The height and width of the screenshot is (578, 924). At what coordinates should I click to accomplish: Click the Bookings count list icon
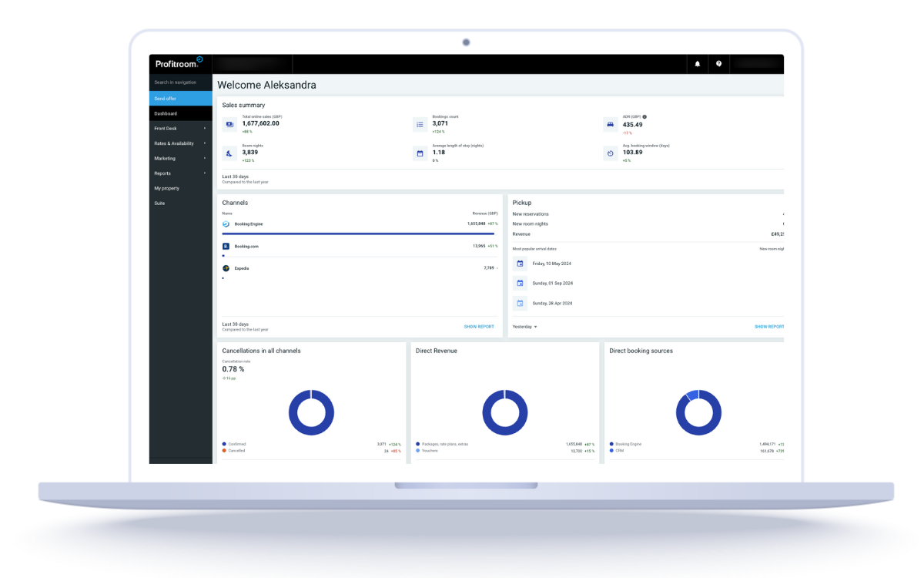(420, 124)
